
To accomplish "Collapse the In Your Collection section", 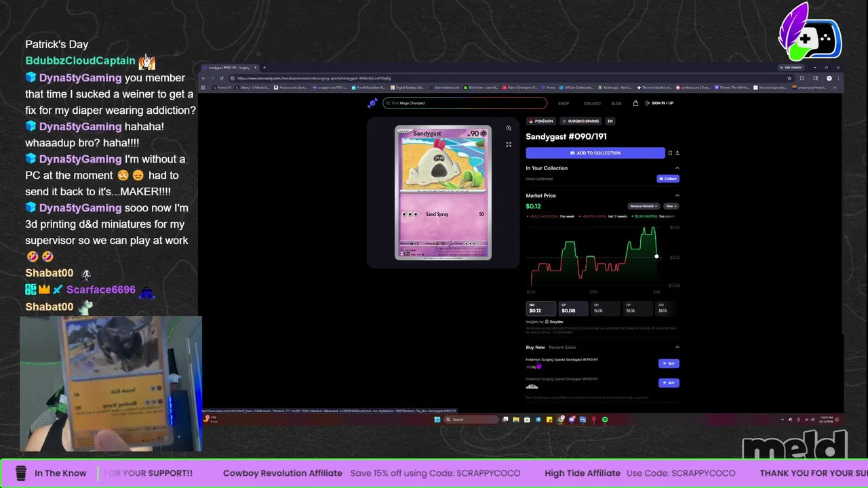I will [x=677, y=168].
